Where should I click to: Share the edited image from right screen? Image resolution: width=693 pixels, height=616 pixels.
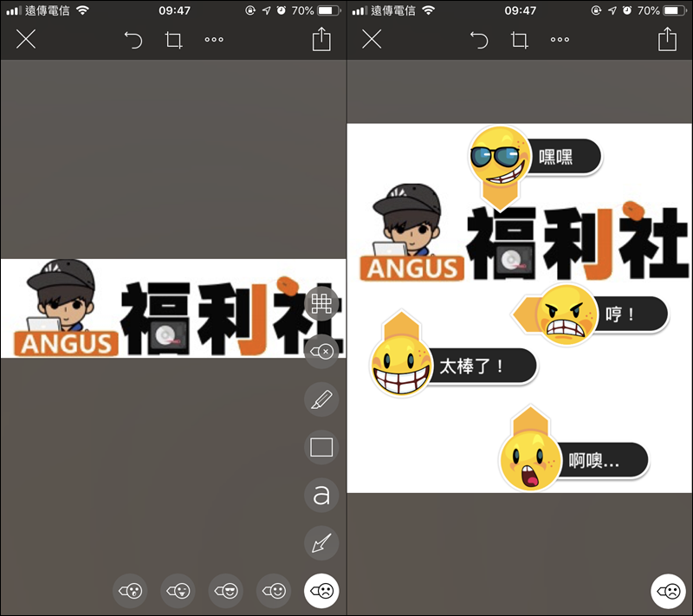(x=667, y=39)
